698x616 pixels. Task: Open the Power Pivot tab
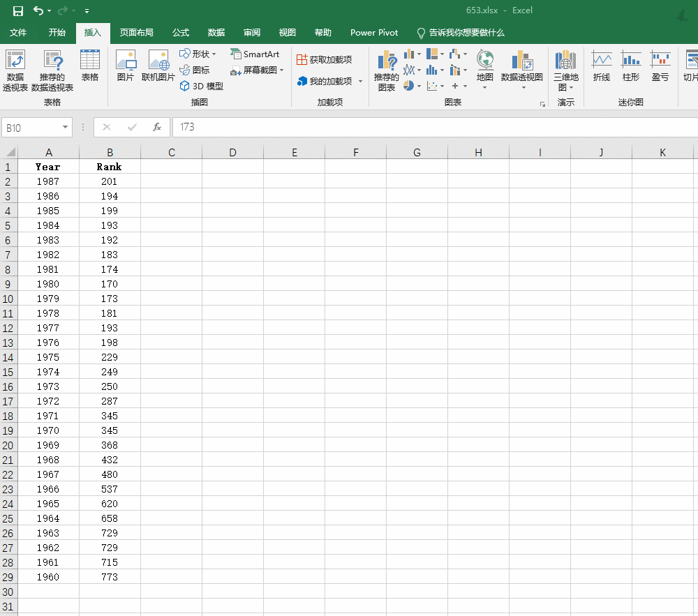(374, 33)
